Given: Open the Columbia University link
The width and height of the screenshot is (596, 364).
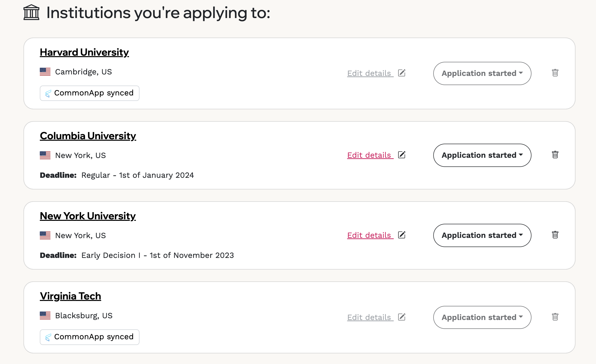Looking at the screenshot, I should pyautogui.click(x=88, y=136).
